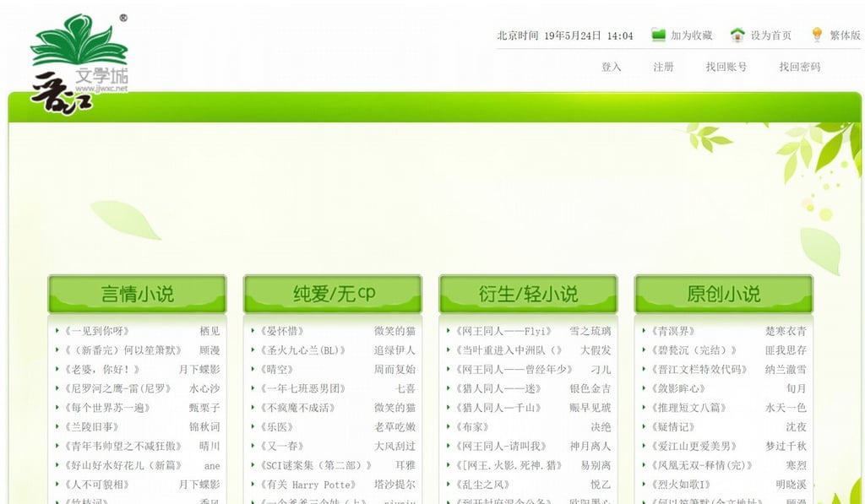Open the 原创小说 category tab

(x=723, y=294)
